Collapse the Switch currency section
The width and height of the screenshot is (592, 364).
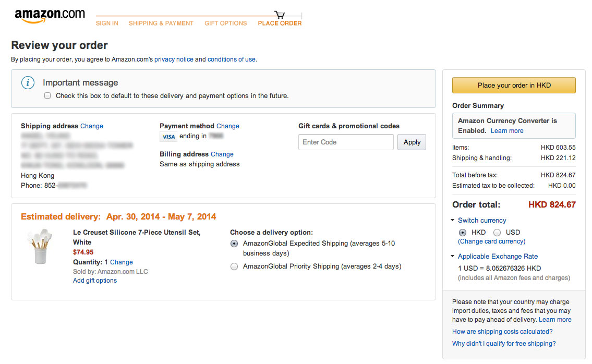[x=452, y=220]
